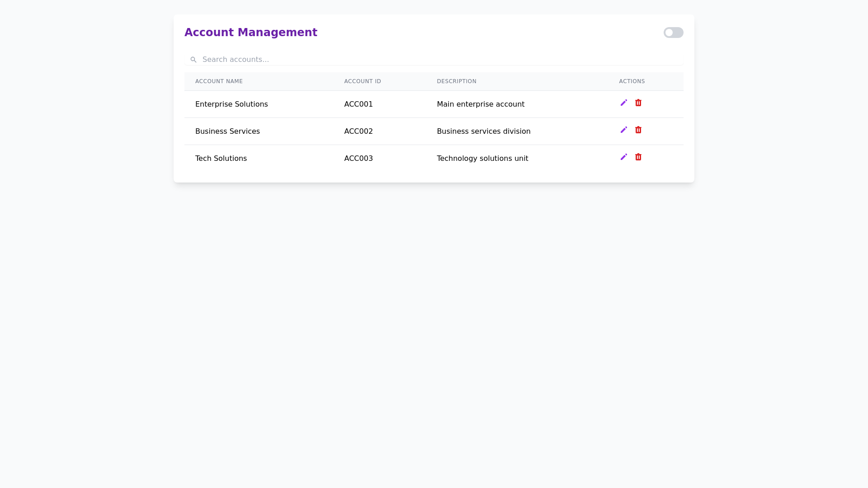Edit the Enterprise Solutions account

tap(624, 103)
